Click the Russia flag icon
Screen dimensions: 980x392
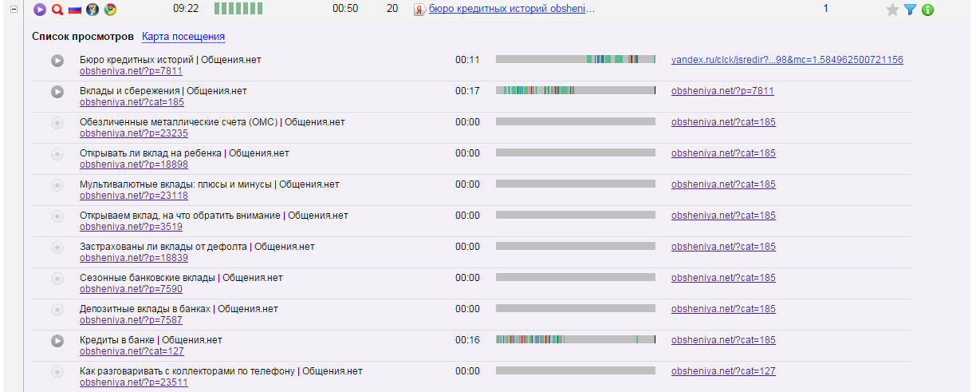[75, 10]
